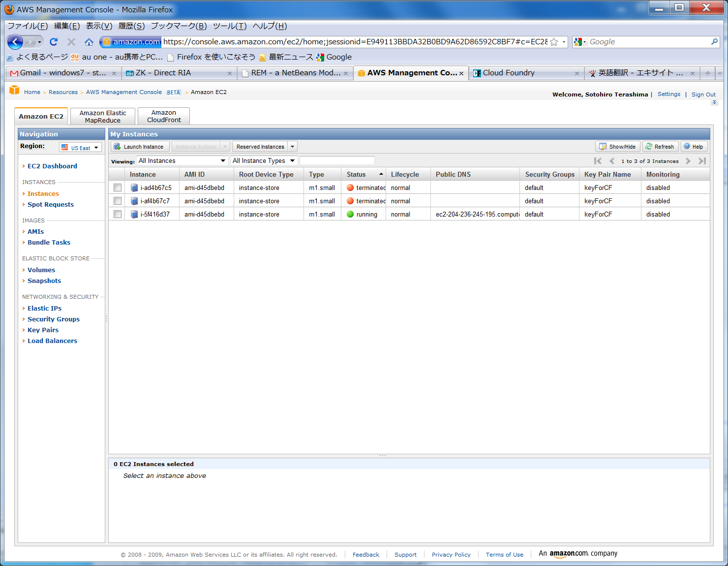The width and height of the screenshot is (728, 566).
Task: Check the box for instance i-5f416d37
Action: tap(118, 214)
